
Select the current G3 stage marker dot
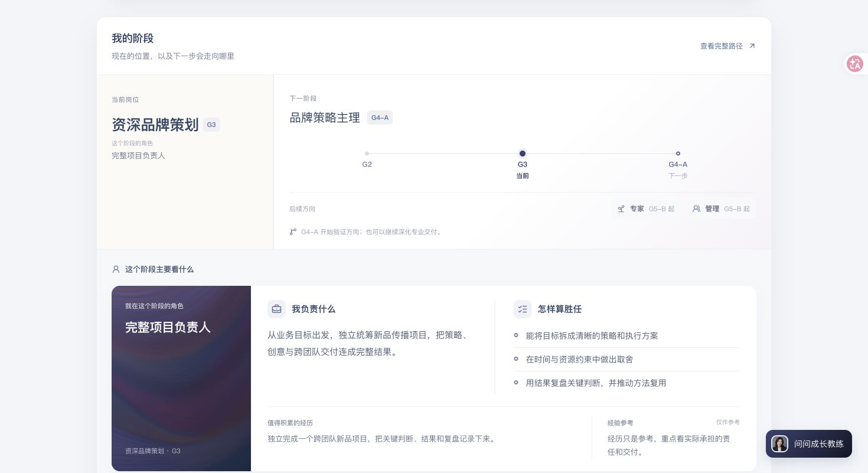click(523, 154)
